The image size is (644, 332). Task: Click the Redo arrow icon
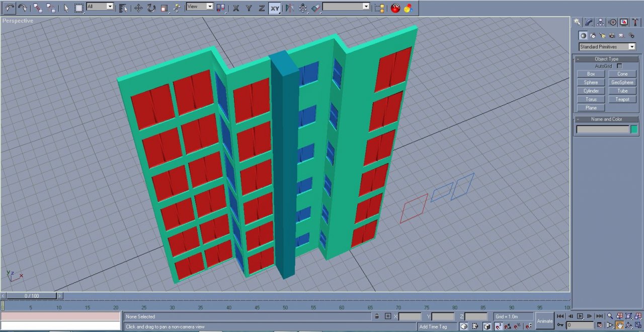point(23,8)
